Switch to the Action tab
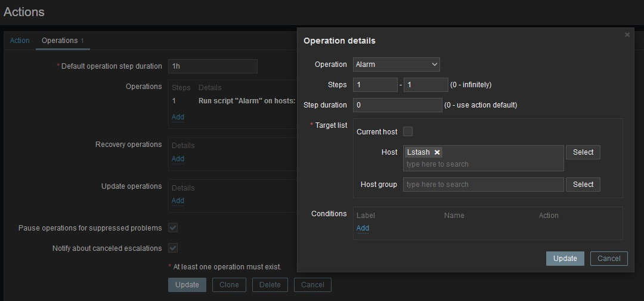644x301 pixels. pyautogui.click(x=20, y=41)
